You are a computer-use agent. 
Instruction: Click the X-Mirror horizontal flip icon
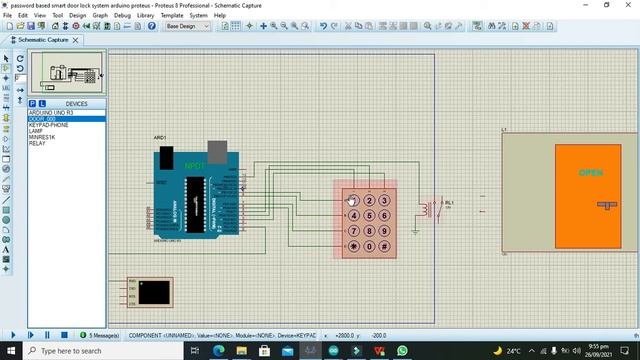[20, 90]
